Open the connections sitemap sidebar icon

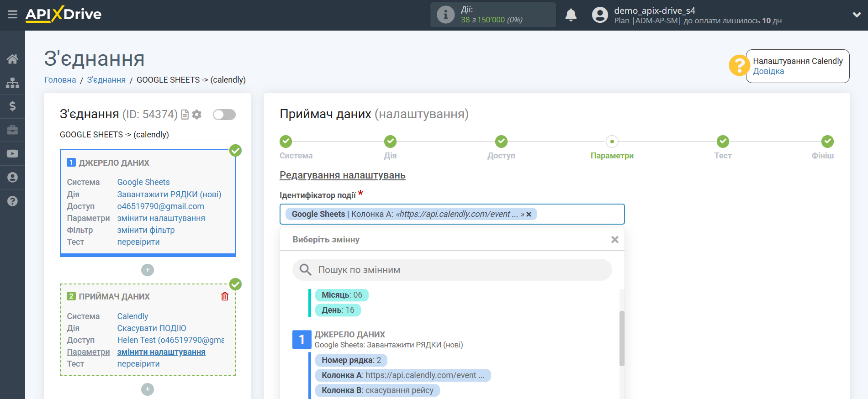12,83
